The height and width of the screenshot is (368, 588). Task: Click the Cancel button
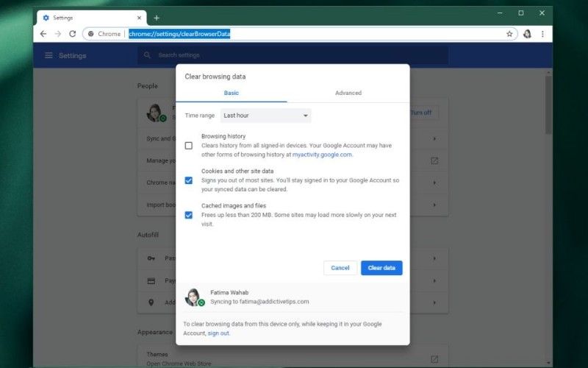(x=340, y=268)
